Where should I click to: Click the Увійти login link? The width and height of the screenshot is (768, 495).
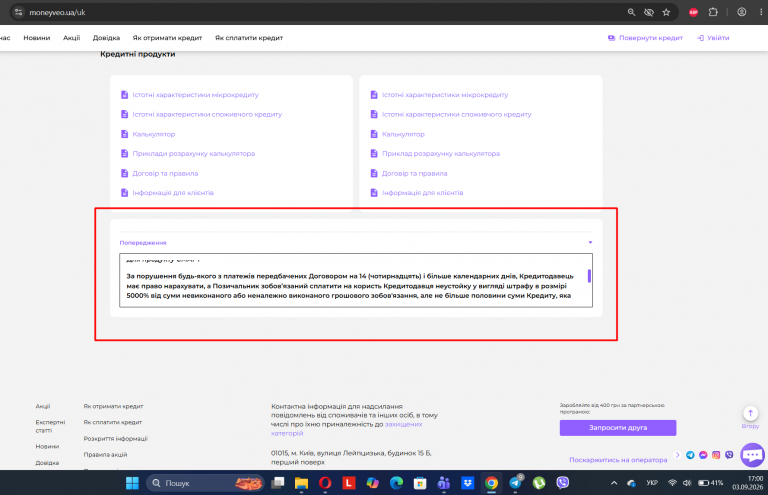[713, 38]
